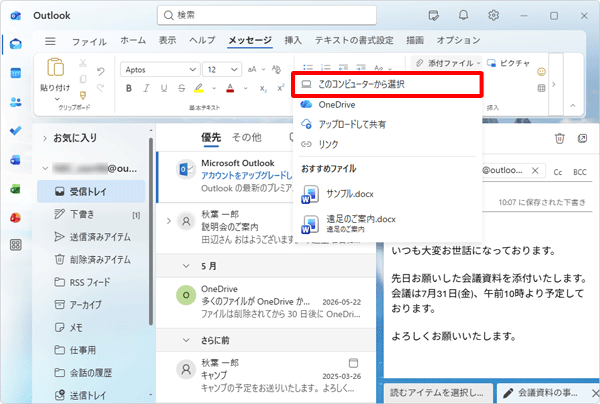Open 送信済みアイテム folder
Screen dimensions: 600x404
(91, 237)
